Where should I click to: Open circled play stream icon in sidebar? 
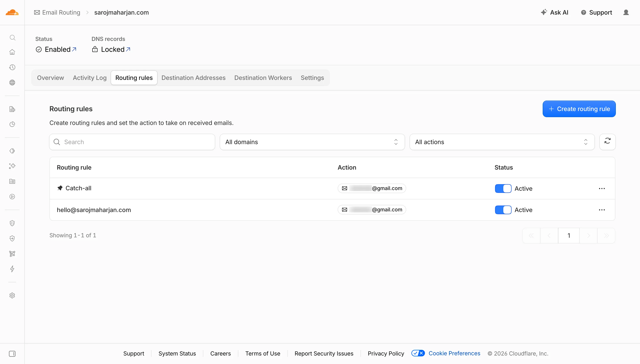(x=12, y=197)
